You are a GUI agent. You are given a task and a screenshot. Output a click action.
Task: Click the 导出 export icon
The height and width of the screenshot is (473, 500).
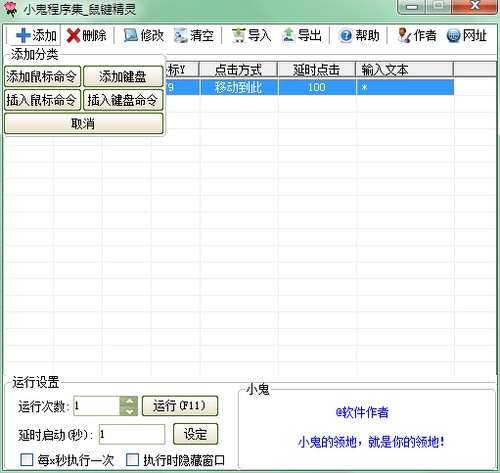(x=289, y=35)
